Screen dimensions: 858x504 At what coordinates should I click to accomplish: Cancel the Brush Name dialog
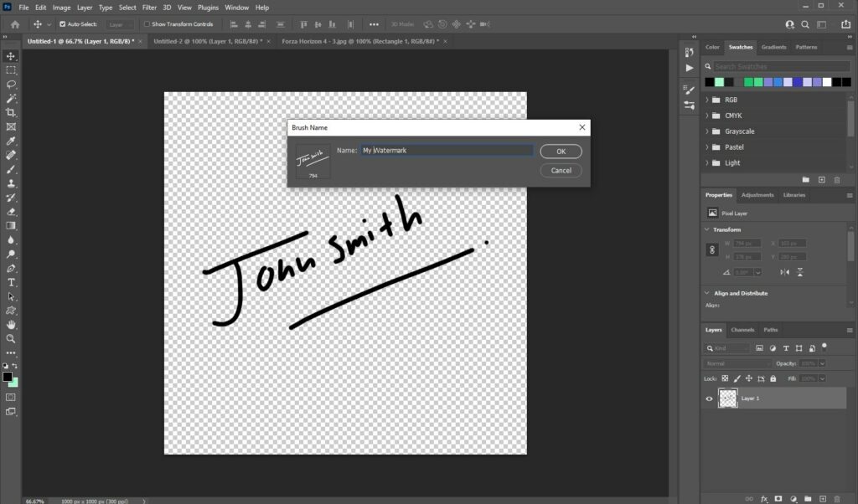[x=560, y=170]
